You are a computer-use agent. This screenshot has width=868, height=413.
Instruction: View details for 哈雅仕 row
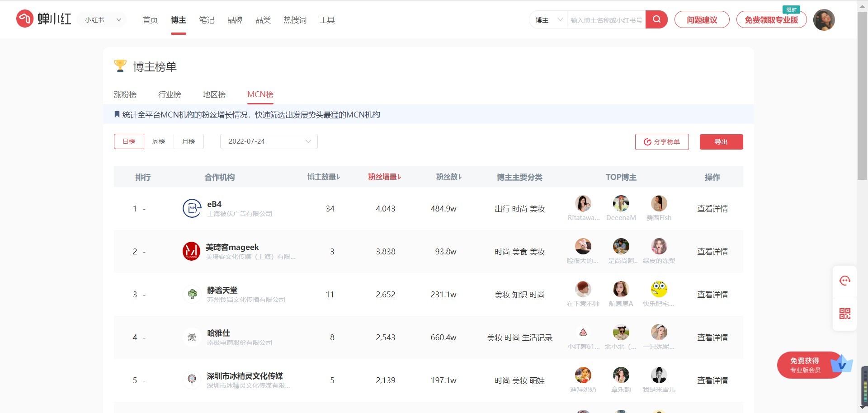click(x=712, y=338)
